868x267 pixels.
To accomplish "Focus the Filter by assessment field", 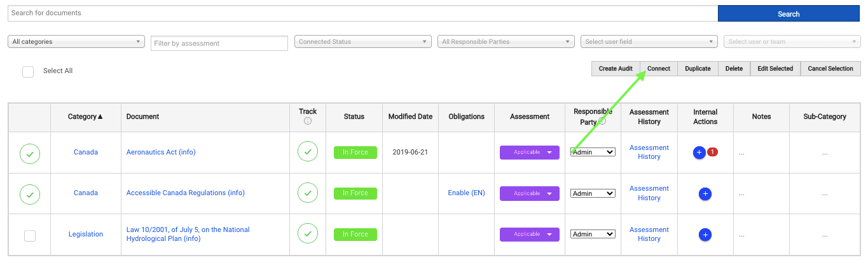I will [x=219, y=43].
